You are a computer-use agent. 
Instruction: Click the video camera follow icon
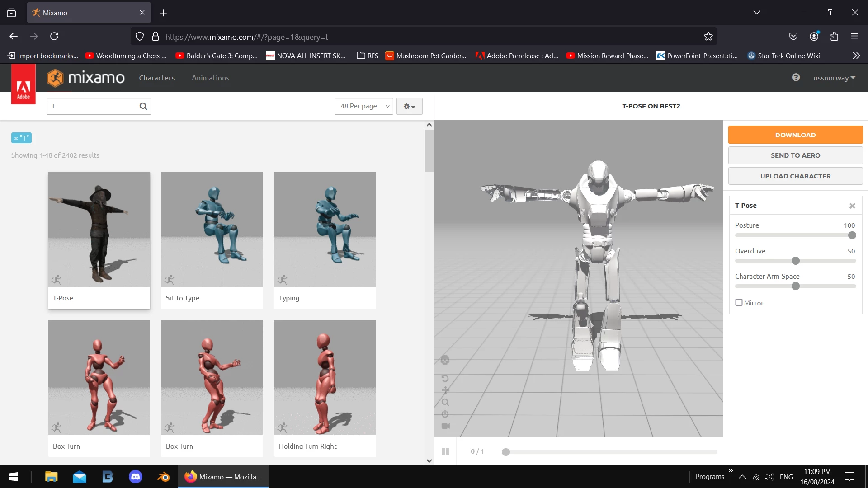(445, 426)
